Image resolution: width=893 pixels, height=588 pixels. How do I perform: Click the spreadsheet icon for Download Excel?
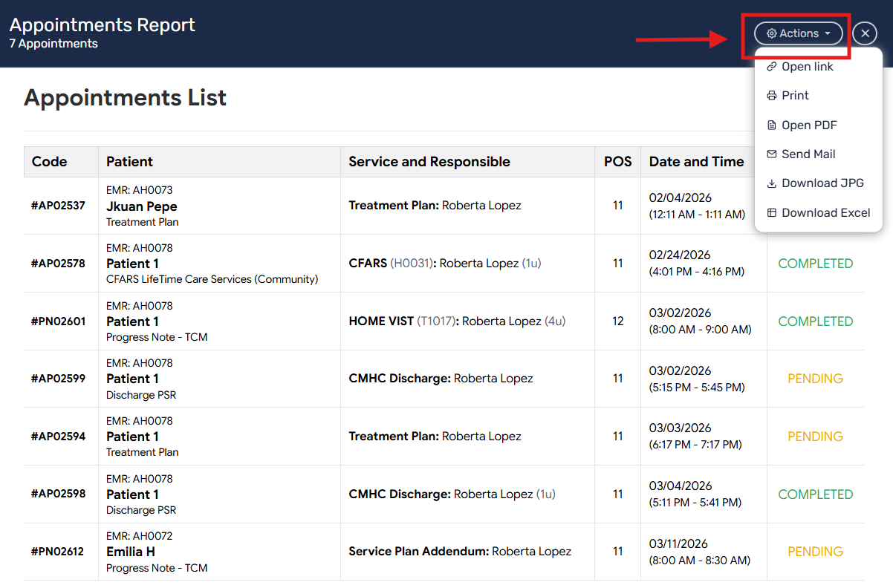(x=771, y=213)
